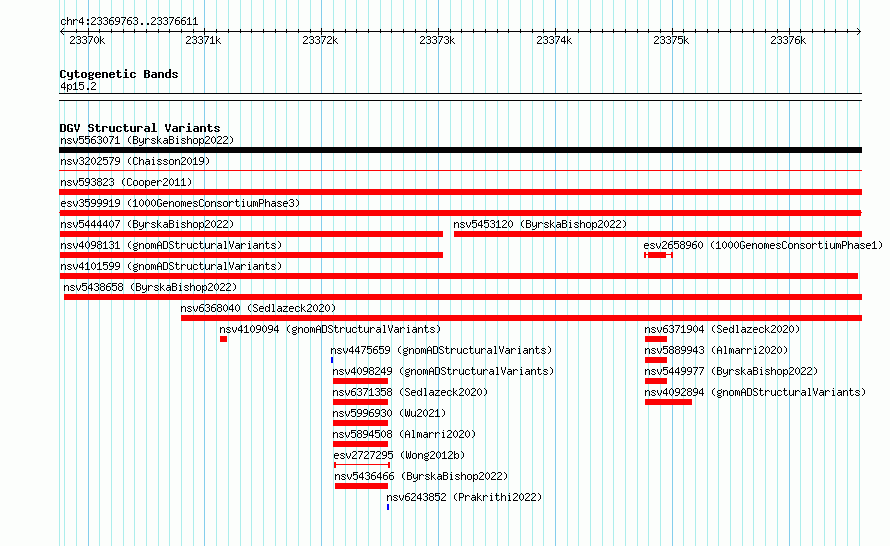Open nsv5453120 (ByrskaBishop2022) label
The width and height of the screenshot is (890, 546).
540,224
